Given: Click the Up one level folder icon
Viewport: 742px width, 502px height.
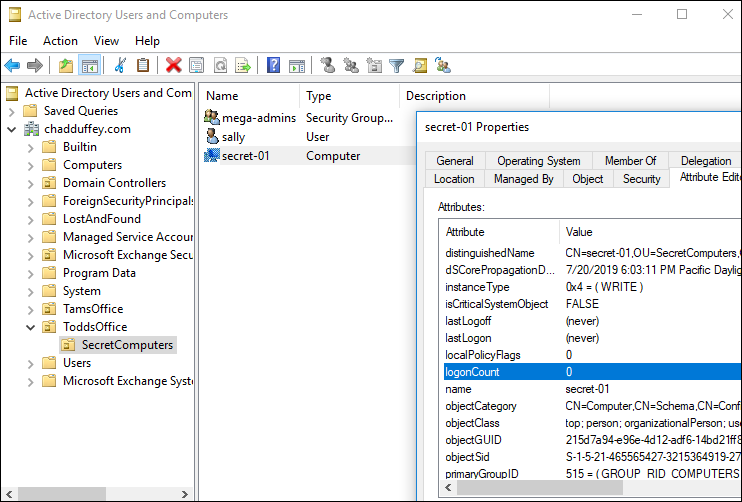Looking at the screenshot, I should tap(66, 65).
